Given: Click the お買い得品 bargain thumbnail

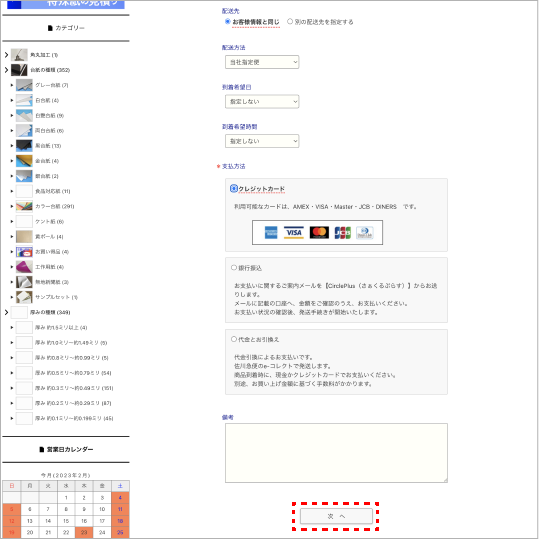Looking at the screenshot, I should (x=24, y=252).
